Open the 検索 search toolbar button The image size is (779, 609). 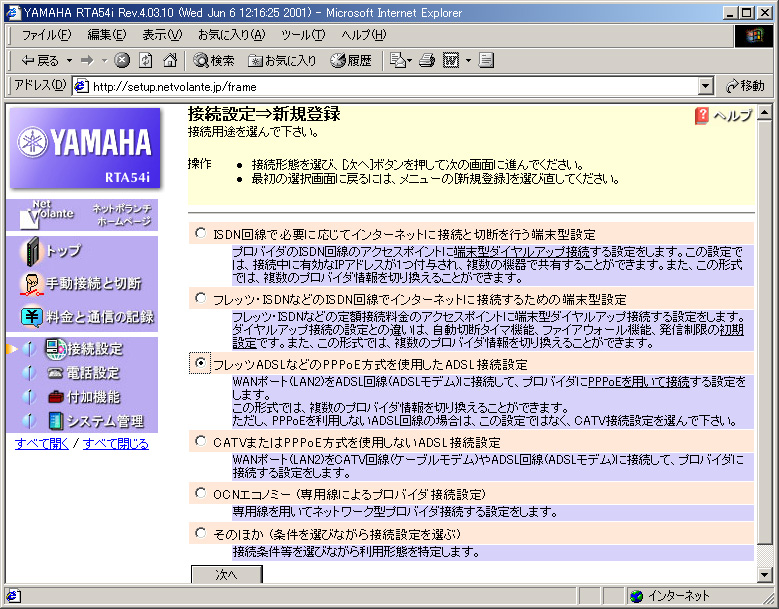point(214,60)
